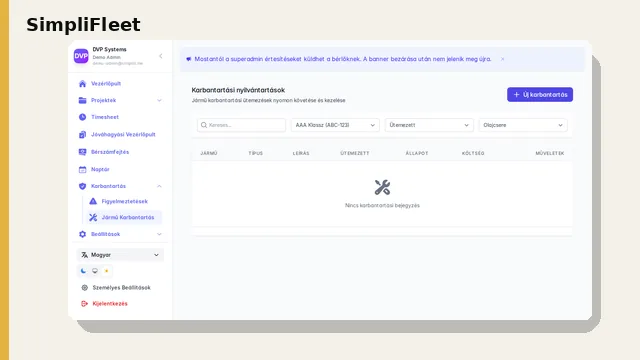Click the LEÍRÁS column header
Screen dimensions: 640x360
click(301, 153)
